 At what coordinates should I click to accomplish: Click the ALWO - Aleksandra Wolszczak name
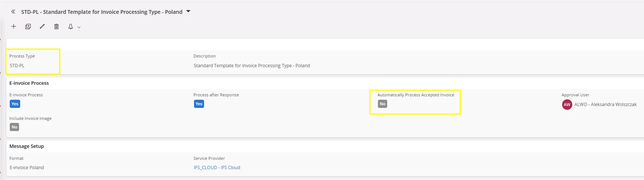[x=606, y=105]
